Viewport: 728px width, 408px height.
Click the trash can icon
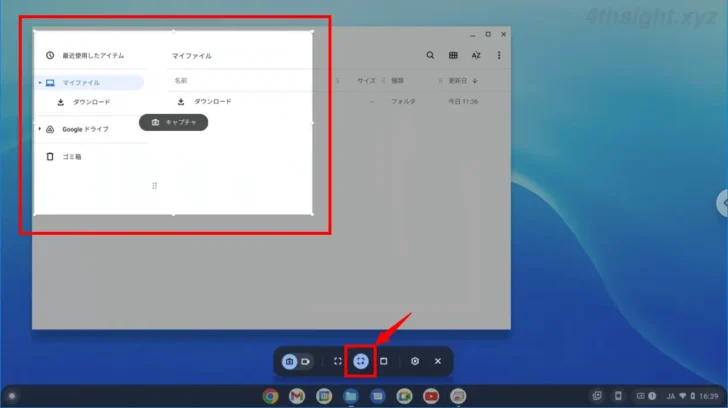click(x=50, y=157)
